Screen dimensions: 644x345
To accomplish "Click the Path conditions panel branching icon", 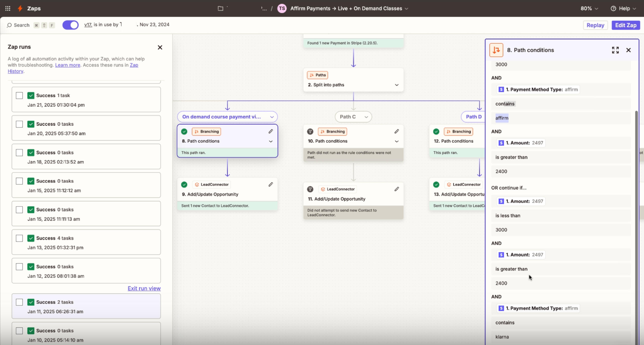I will [x=496, y=50].
